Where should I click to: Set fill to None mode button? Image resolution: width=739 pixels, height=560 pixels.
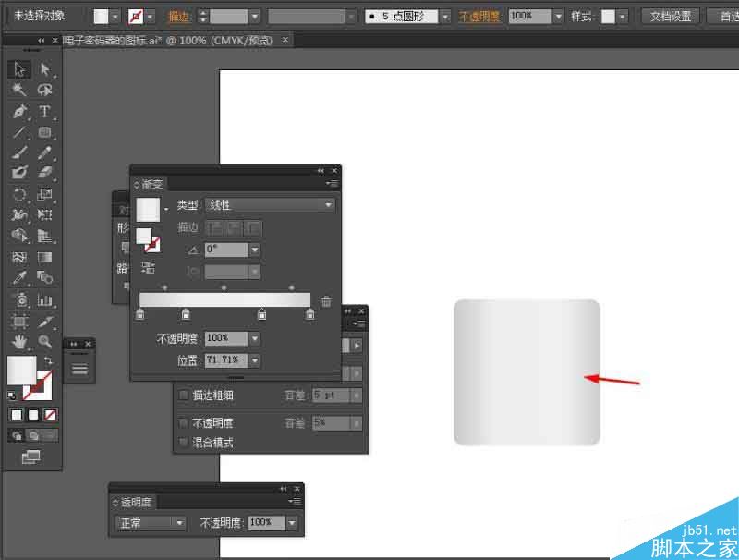pyautogui.click(x=50, y=415)
